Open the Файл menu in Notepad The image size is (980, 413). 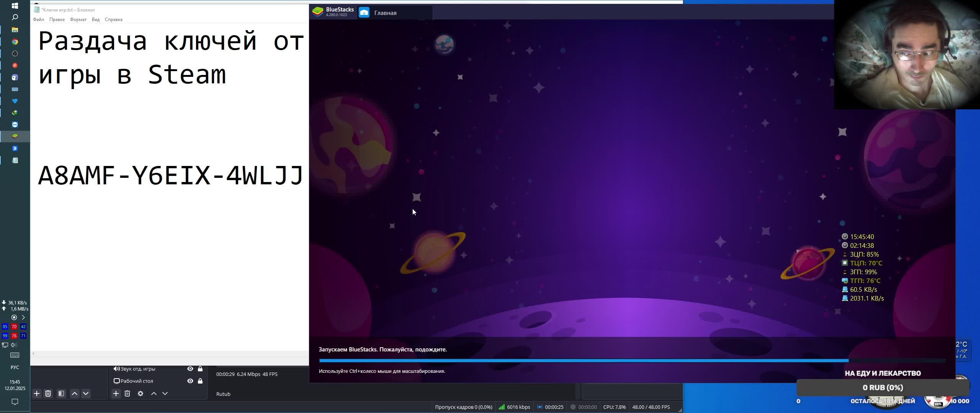click(x=38, y=20)
